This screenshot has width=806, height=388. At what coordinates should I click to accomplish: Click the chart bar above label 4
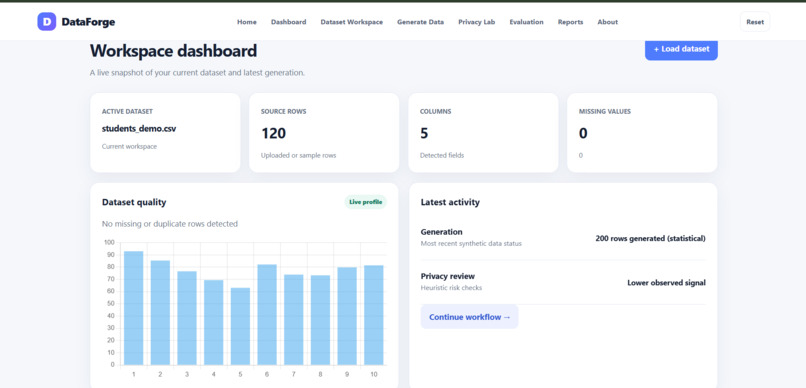[214, 322]
